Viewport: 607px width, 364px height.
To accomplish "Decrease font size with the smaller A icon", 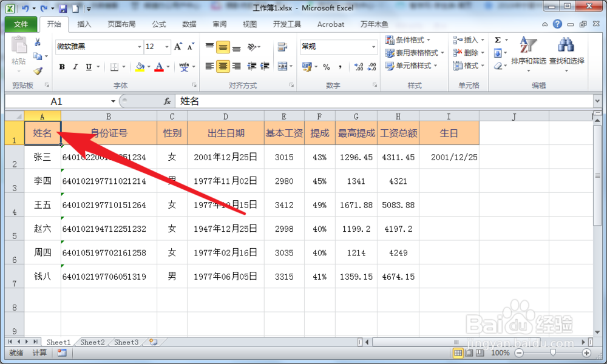I will (x=191, y=47).
